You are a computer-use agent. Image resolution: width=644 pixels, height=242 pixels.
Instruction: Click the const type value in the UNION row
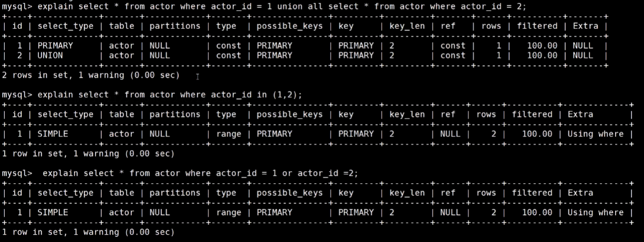[x=229, y=55]
